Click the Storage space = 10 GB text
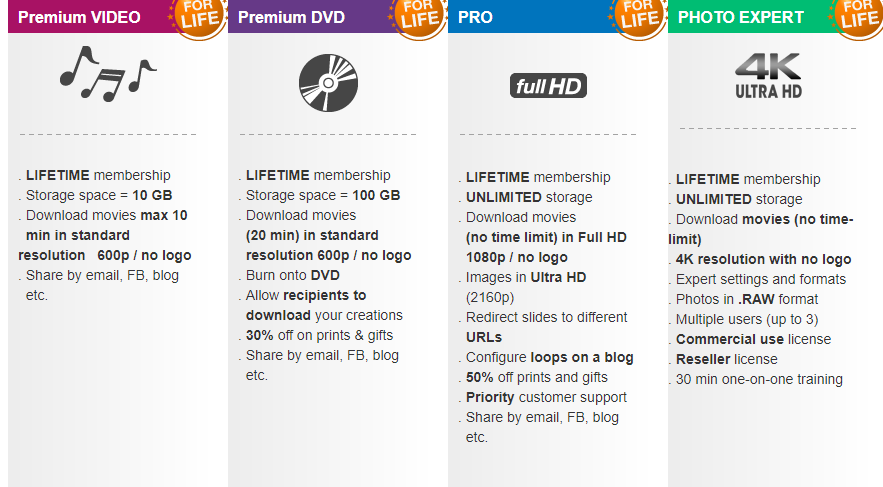883x487 pixels. pyautogui.click(x=99, y=195)
